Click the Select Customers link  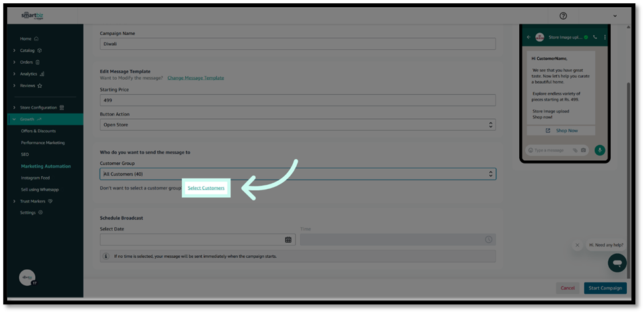[x=206, y=189]
